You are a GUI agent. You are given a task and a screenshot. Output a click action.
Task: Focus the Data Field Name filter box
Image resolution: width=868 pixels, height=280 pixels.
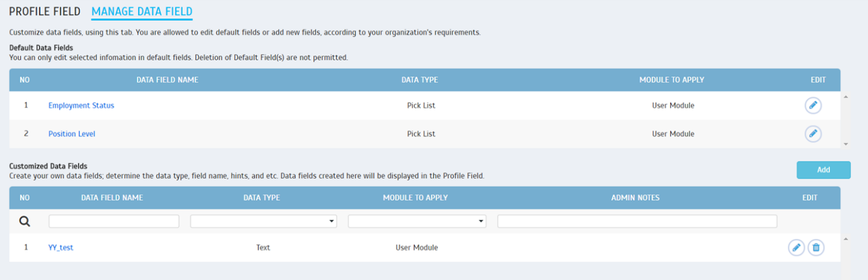[113, 221]
